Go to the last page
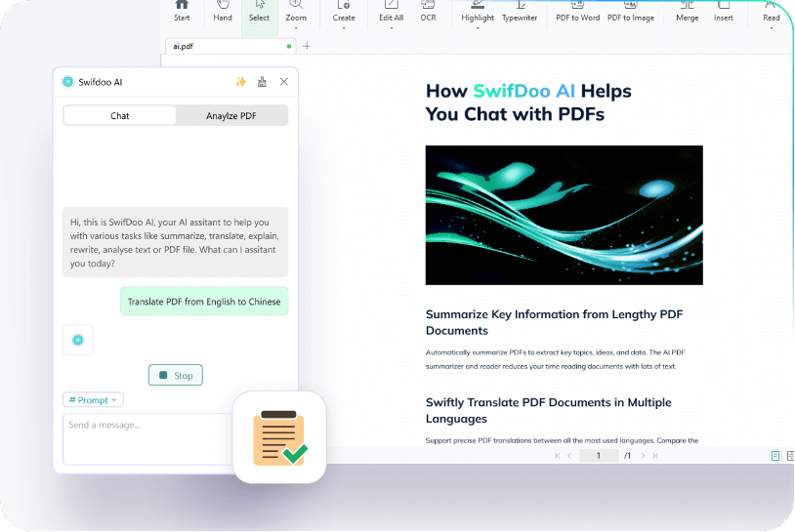This screenshot has height=532, width=795. tap(655, 456)
